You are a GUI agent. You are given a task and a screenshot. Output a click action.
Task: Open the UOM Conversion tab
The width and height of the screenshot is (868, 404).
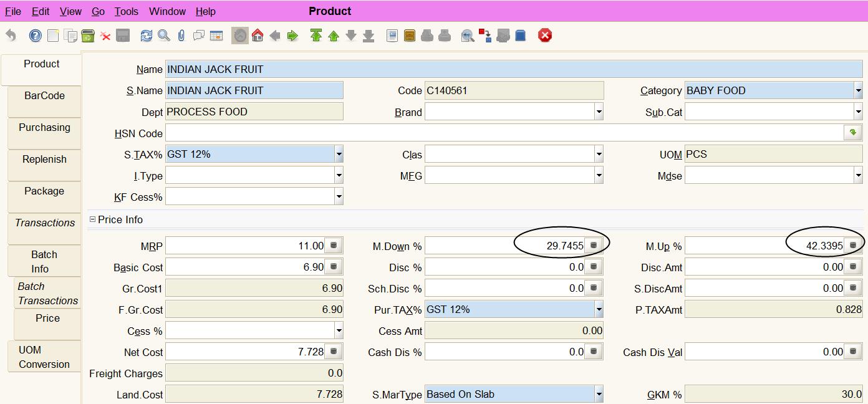(x=44, y=357)
